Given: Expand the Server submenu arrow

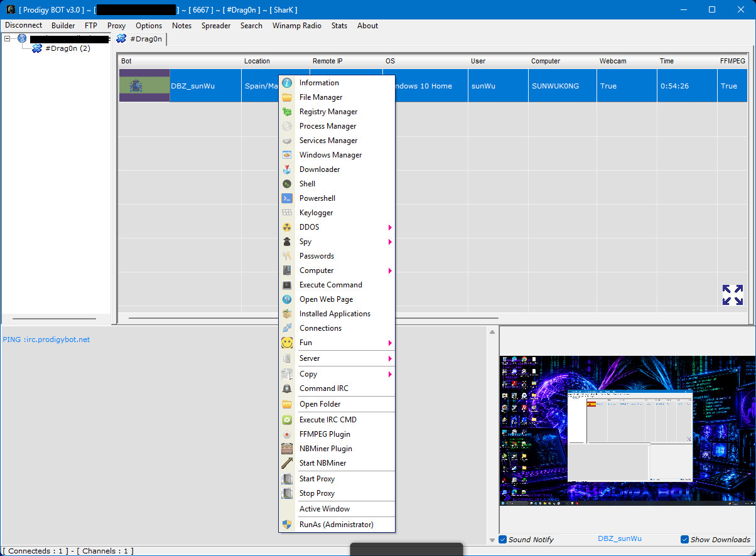Looking at the screenshot, I should click(x=390, y=358).
